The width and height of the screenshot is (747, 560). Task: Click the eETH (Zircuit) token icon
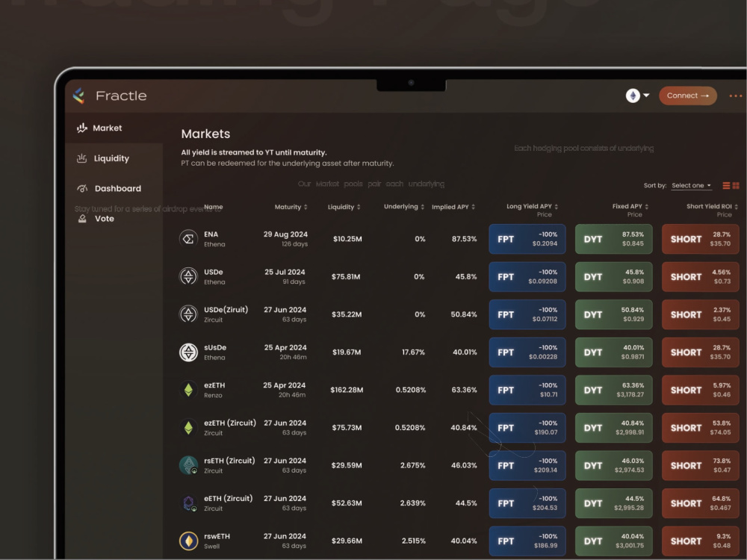pos(188,503)
